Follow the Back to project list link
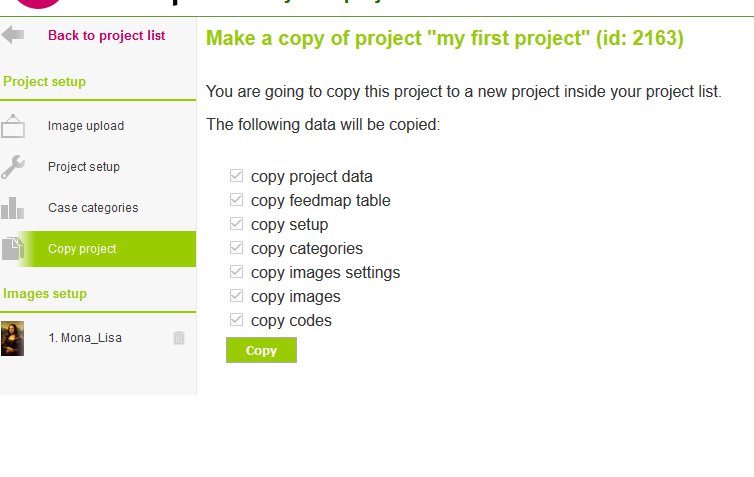The image size is (754, 477). click(106, 36)
